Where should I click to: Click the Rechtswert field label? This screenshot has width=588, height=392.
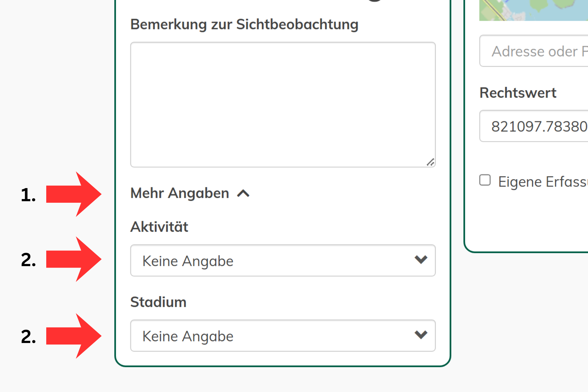tap(518, 93)
